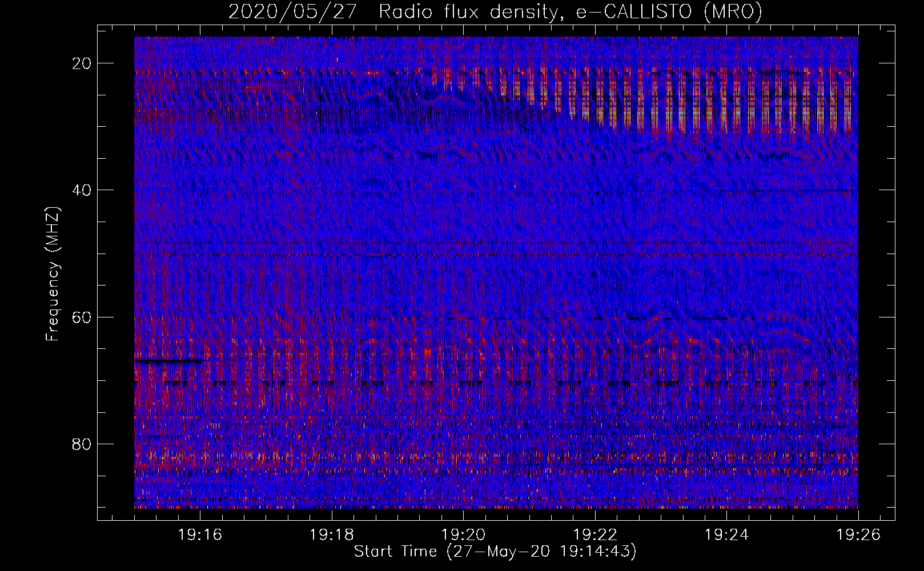Click the short black bar near 67 MHz
924x571 pixels.
pyautogui.click(x=168, y=361)
